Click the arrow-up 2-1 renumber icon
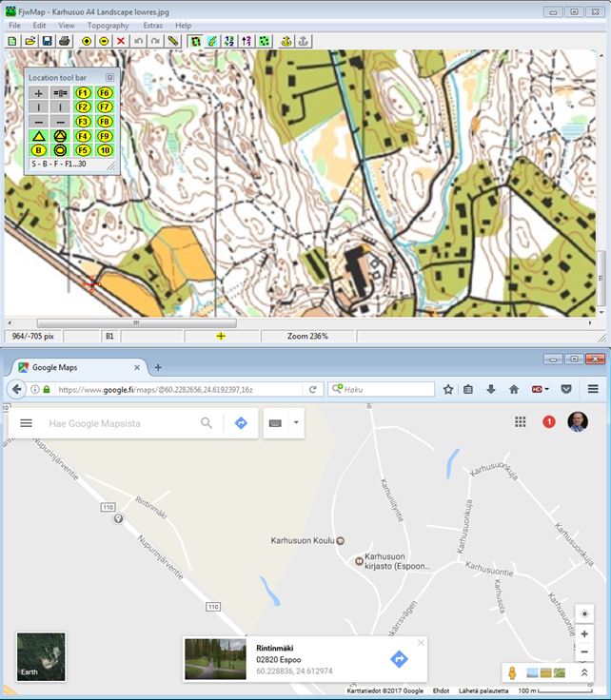611x700 pixels. click(246, 42)
